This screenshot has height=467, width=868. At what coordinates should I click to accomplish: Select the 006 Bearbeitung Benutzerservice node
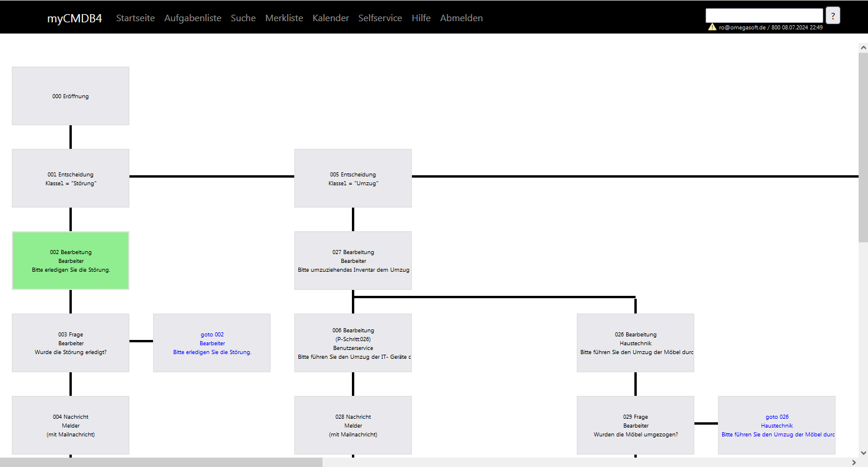[353, 343]
